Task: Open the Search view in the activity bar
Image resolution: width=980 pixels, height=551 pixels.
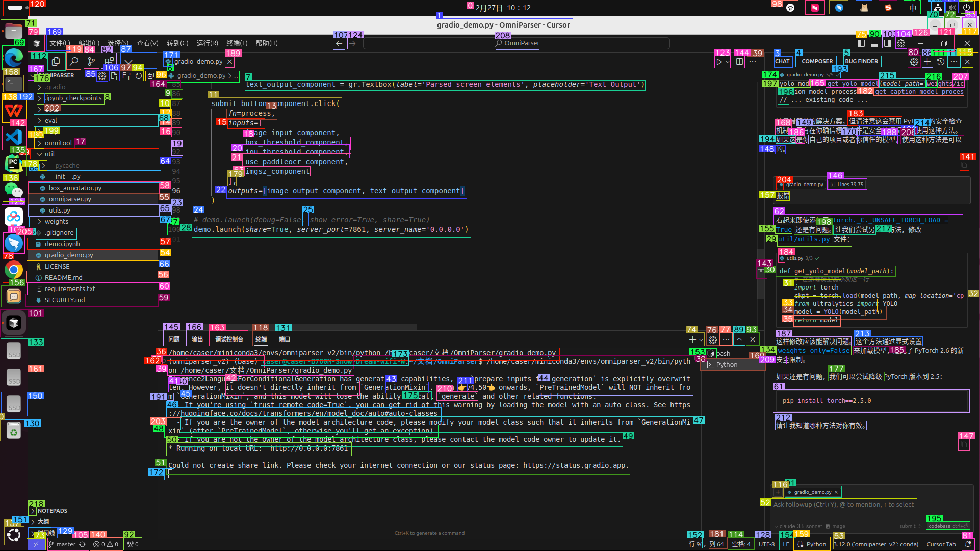Action: [x=74, y=62]
